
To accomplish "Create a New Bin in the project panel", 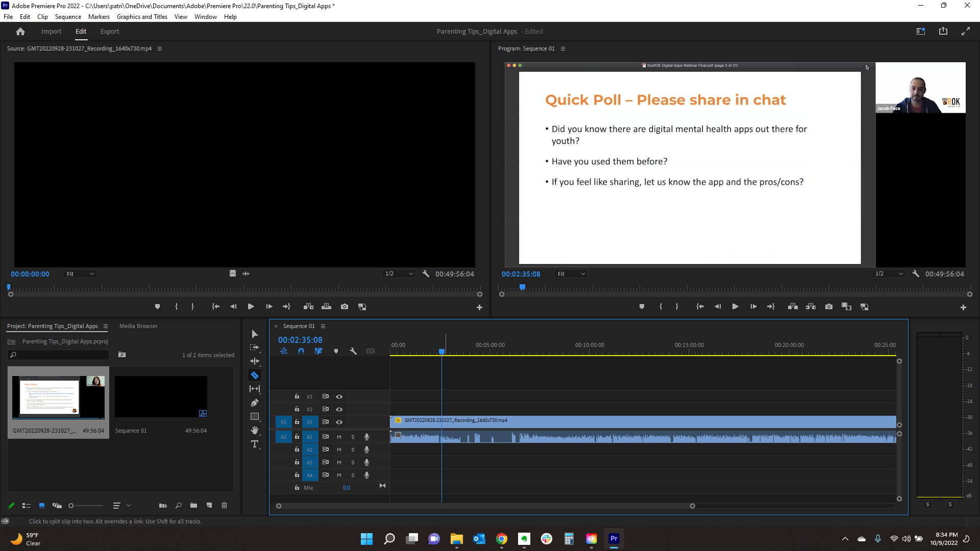I will (193, 505).
